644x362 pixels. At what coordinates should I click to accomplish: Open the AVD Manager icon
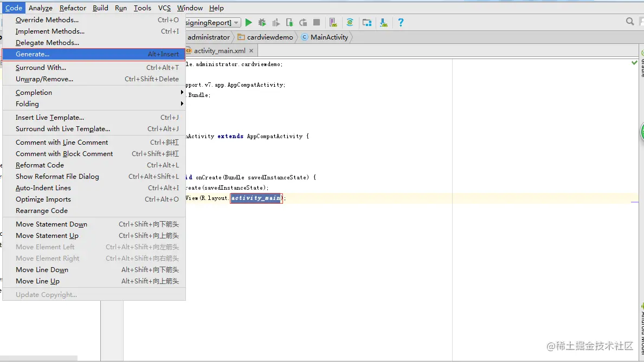click(x=333, y=23)
